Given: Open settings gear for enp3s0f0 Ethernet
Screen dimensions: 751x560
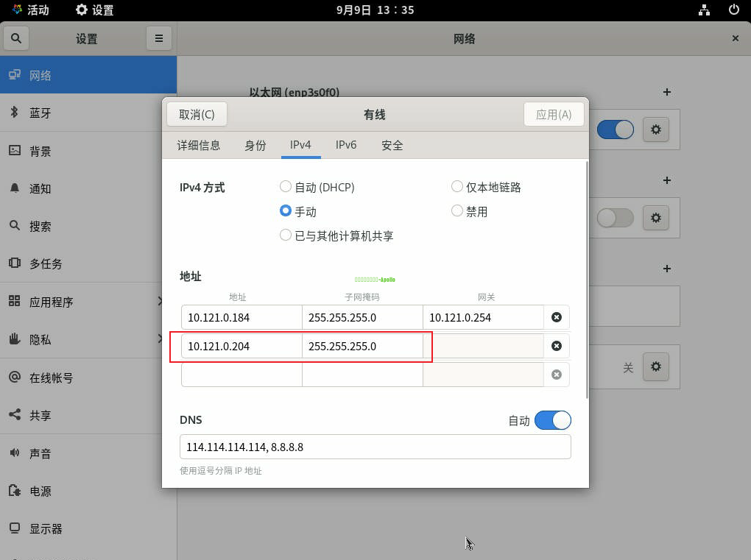Looking at the screenshot, I should click(655, 130).
